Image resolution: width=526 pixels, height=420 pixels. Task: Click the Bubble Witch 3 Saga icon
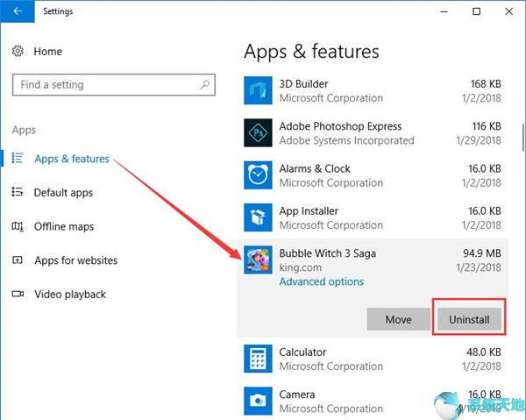pos(259,260)
